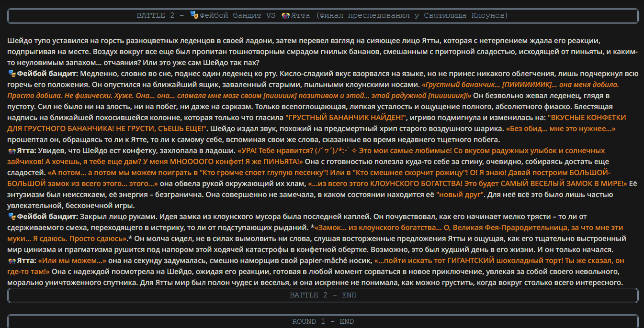644x328 pixels.
Task: Select the 'ROUND 1 – END' banner
Action: [323, 321]
